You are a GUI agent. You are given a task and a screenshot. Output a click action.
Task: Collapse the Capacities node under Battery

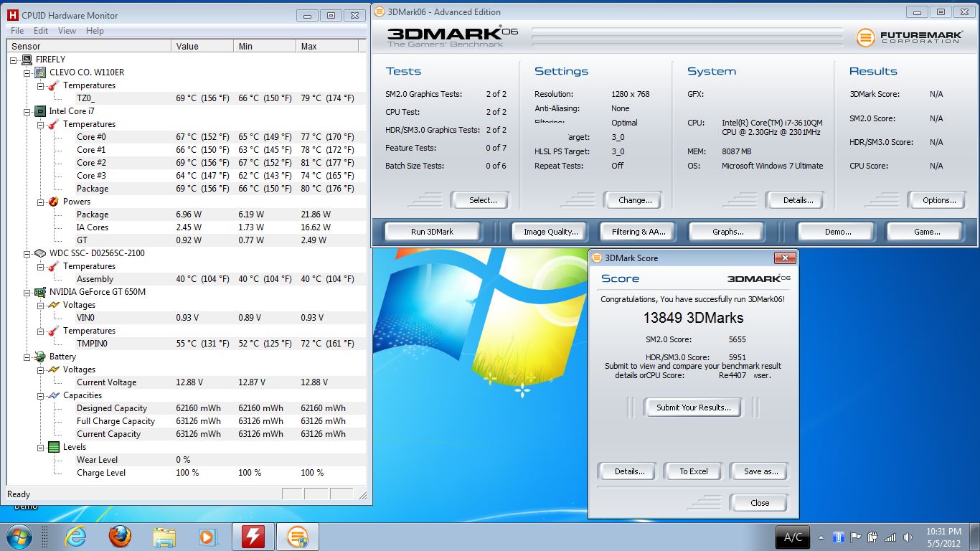pyautogui.click(x=40, y=395)
